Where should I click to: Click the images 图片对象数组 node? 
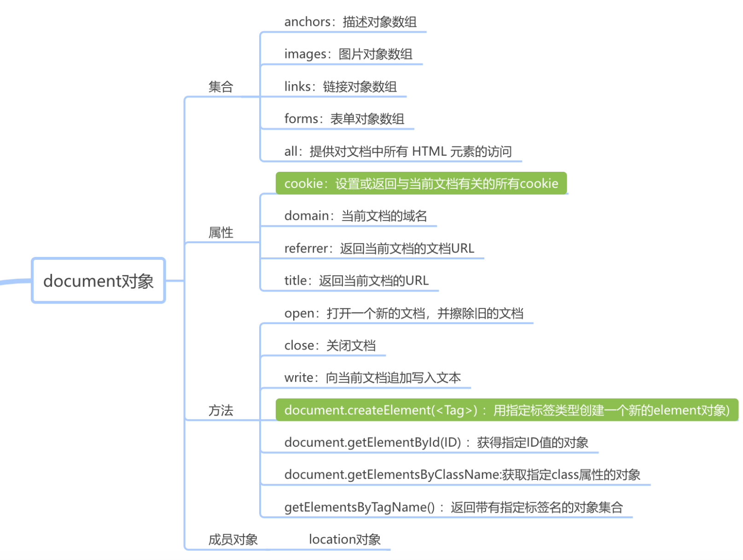[348, 54]
